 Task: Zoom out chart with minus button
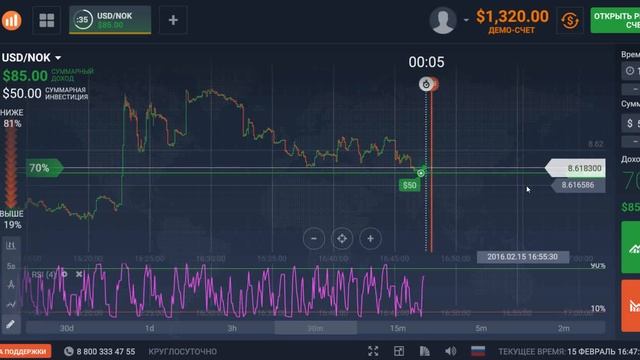click(313, 238)
